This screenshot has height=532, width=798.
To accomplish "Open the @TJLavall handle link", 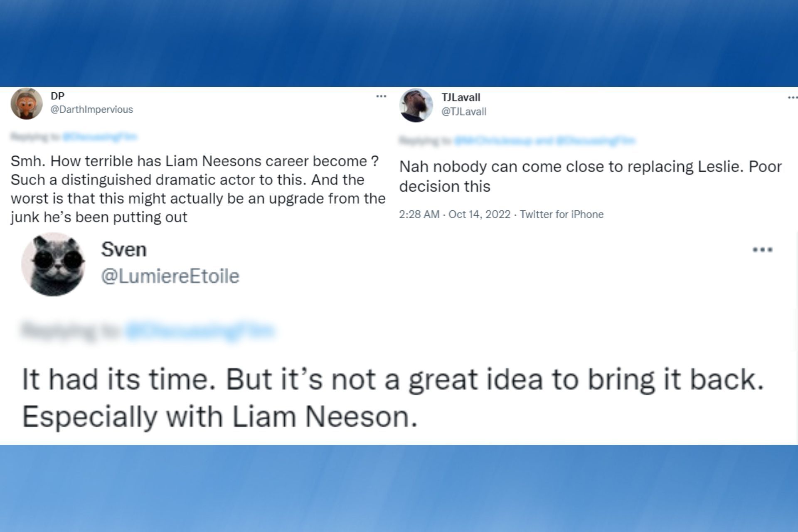I will [463, 111].
